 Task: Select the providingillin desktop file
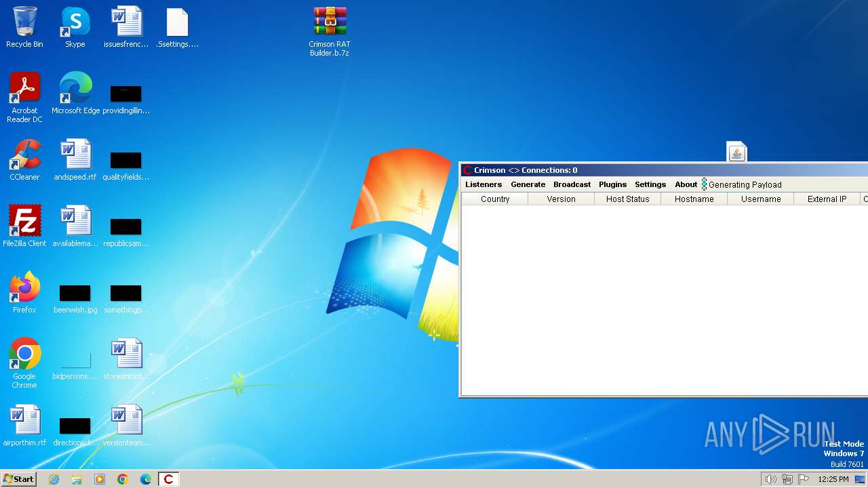click(x=126, y=99)
